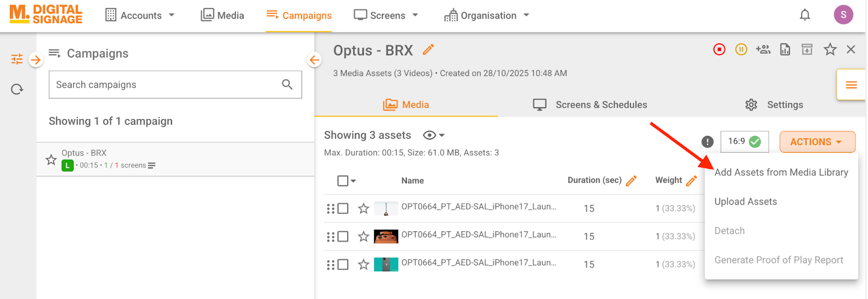Screen dimensions: 868x299
Task: Open the campaign report document icon
Action: 785,50
